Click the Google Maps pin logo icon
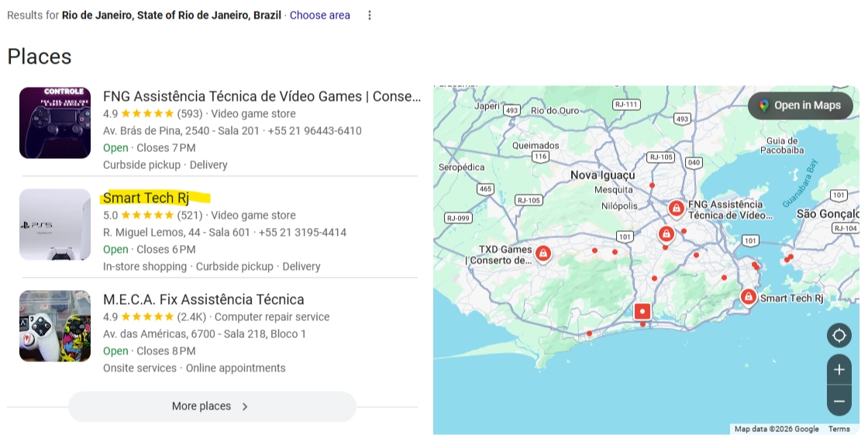This screenshot has width=868, height=442. coord(764,105)
